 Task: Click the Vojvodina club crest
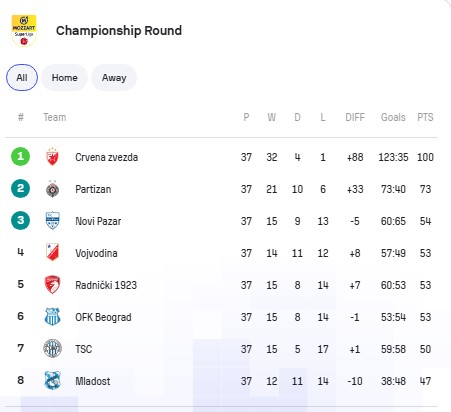(x=52, y=252)
